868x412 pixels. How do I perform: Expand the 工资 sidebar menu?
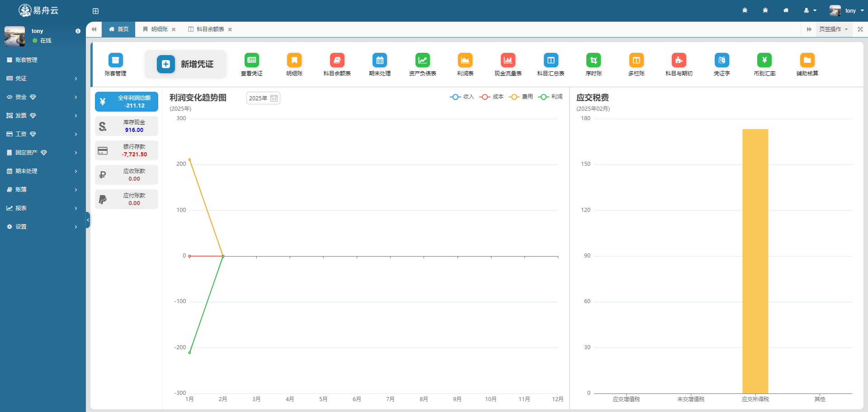[x=43, y=134]
